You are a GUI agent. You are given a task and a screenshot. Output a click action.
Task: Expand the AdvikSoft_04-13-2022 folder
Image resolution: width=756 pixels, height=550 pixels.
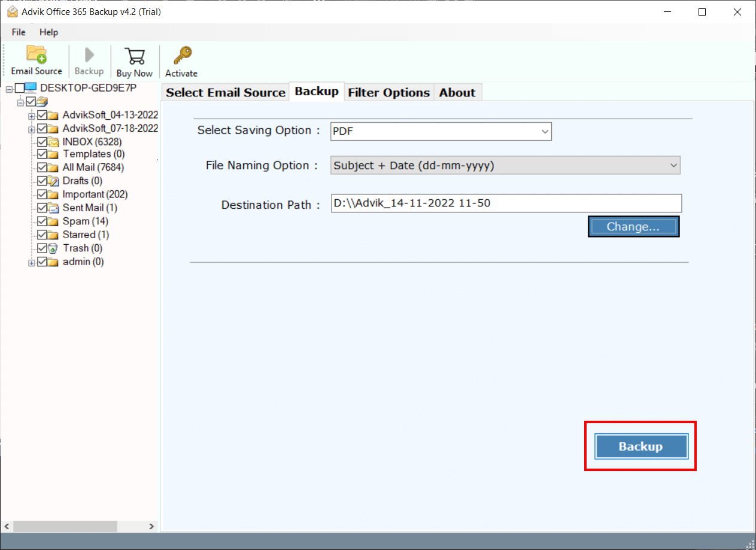pos(32,115)
